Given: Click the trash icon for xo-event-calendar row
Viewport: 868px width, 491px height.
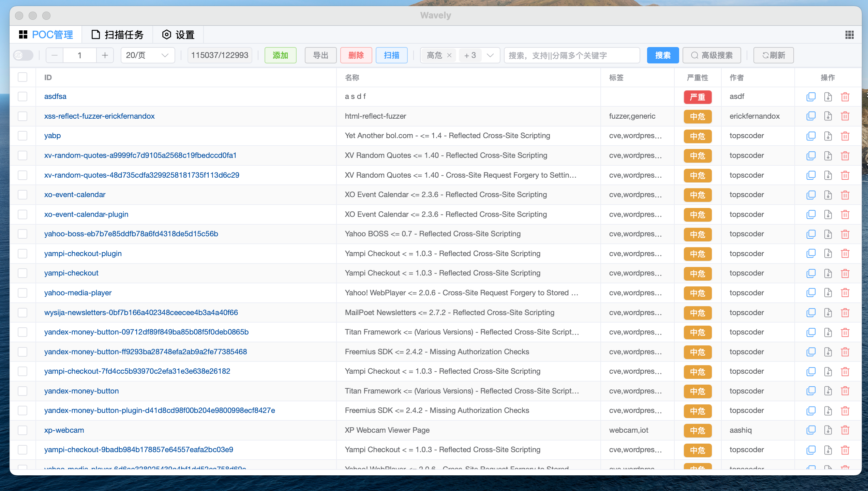Looking at the screenshot, I should click(845, 195).
